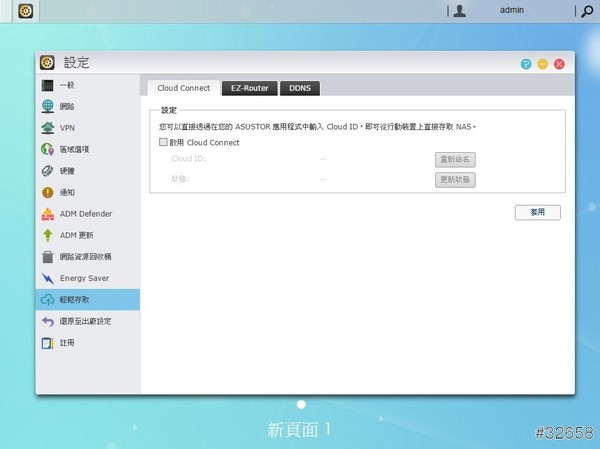Enable the 啟用 Cloud Connect checkbox
Image resolution: width=600 pixels, height=449 pixels.
click(x=163, y=142)
